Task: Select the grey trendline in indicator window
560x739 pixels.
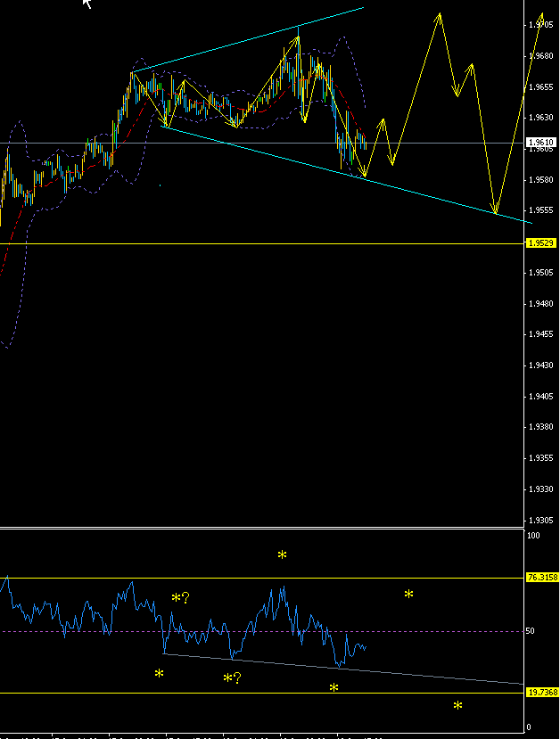Action: click(x=343, y=669)
